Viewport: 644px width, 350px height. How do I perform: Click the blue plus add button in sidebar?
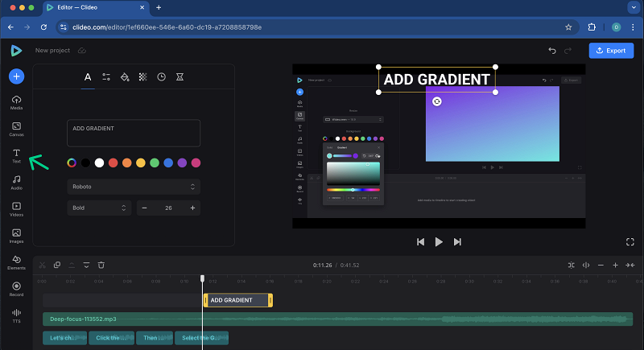[16, 76]
